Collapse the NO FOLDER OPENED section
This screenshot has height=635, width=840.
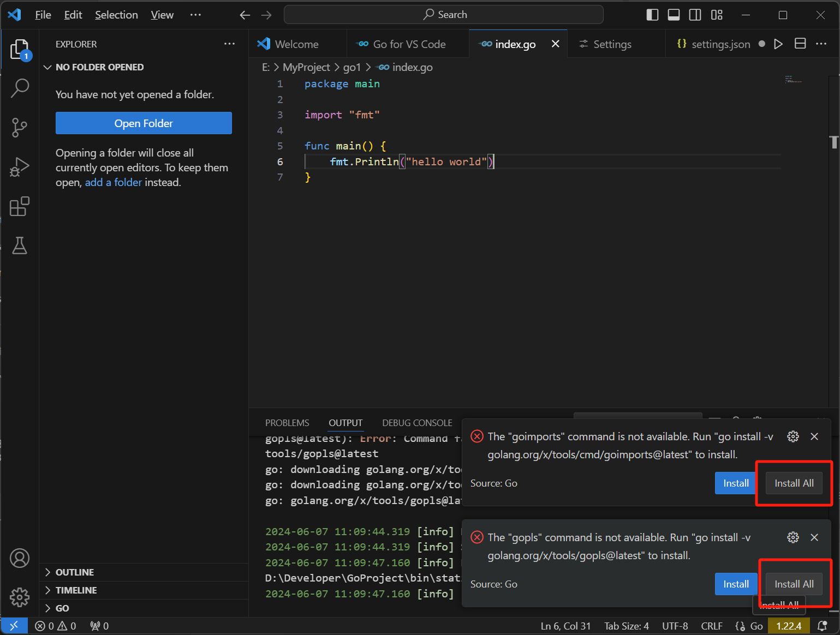pos(144,67)
